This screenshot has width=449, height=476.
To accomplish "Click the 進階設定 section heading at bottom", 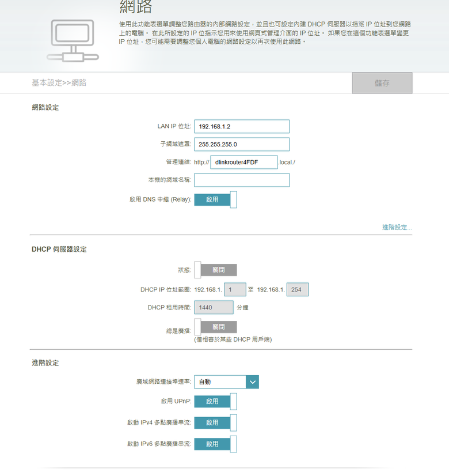I will [x=45, y=363].
